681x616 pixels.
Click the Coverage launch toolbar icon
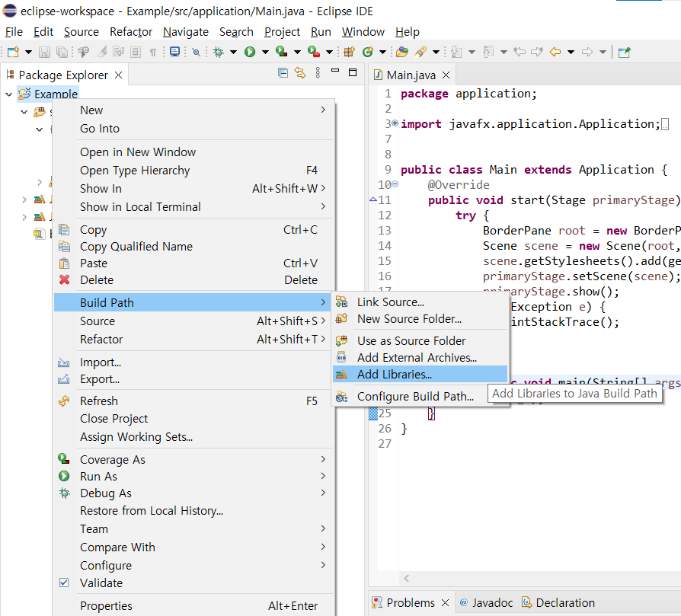click(281, 52)
